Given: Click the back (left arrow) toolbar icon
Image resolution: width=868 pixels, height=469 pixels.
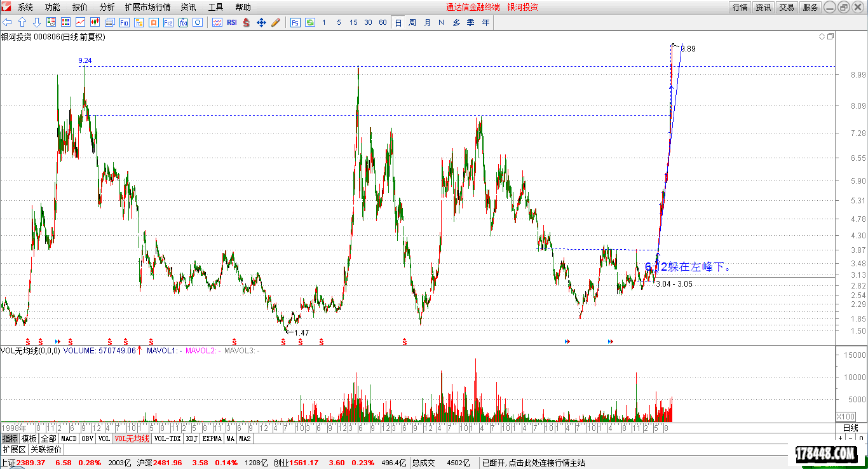Looking at the screenshot, I should (7, 22).
